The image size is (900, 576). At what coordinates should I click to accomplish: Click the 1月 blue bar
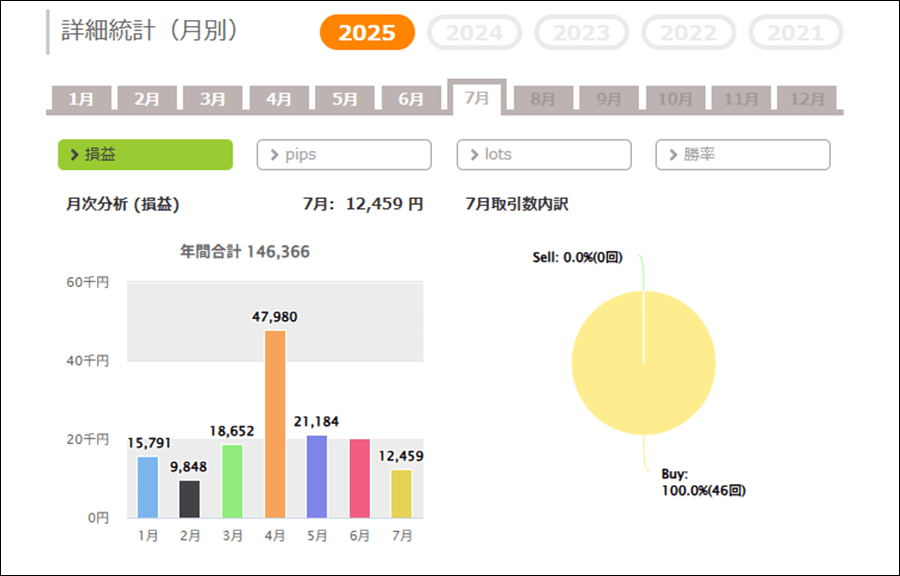pyautogui.click(x=148, y=487)
